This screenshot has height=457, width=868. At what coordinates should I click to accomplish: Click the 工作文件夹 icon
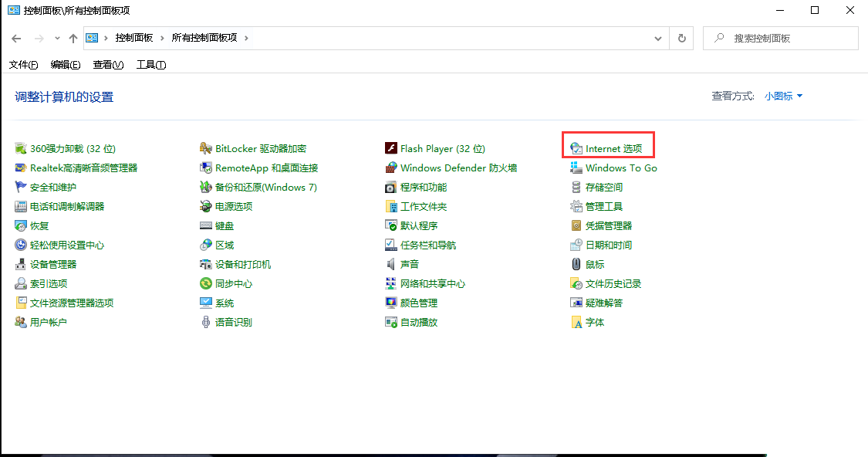391,207
